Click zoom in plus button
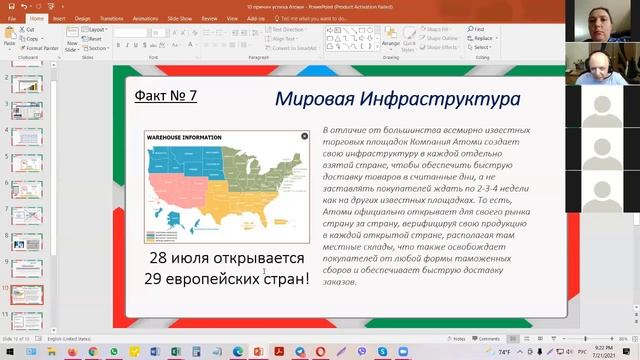 coord(611,338)
